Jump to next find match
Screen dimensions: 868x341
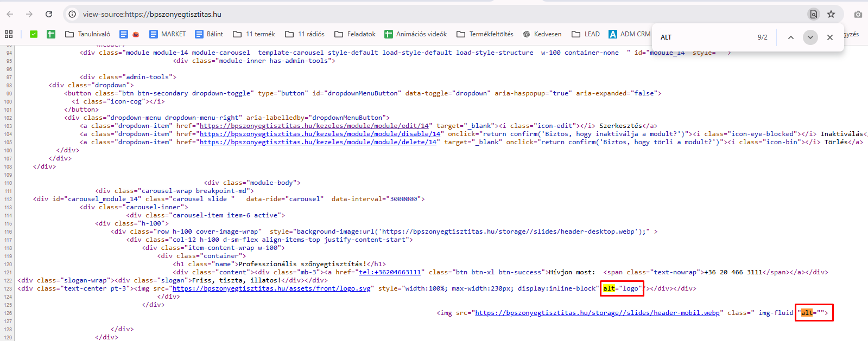(x=810, y=37)
